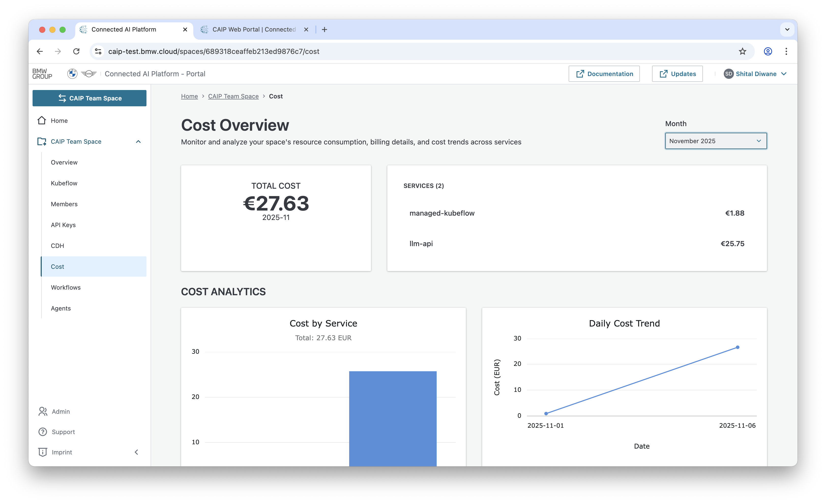Open Members in the sidebar
The width and height of the screenshot is (826, 504).
pyautogui.click(x=64, y=204)
